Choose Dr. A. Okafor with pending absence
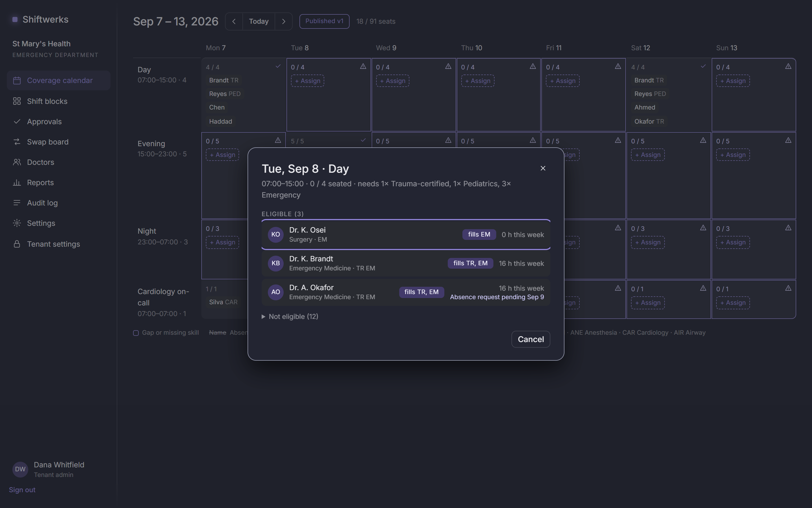812x508 pixels. 406,292
